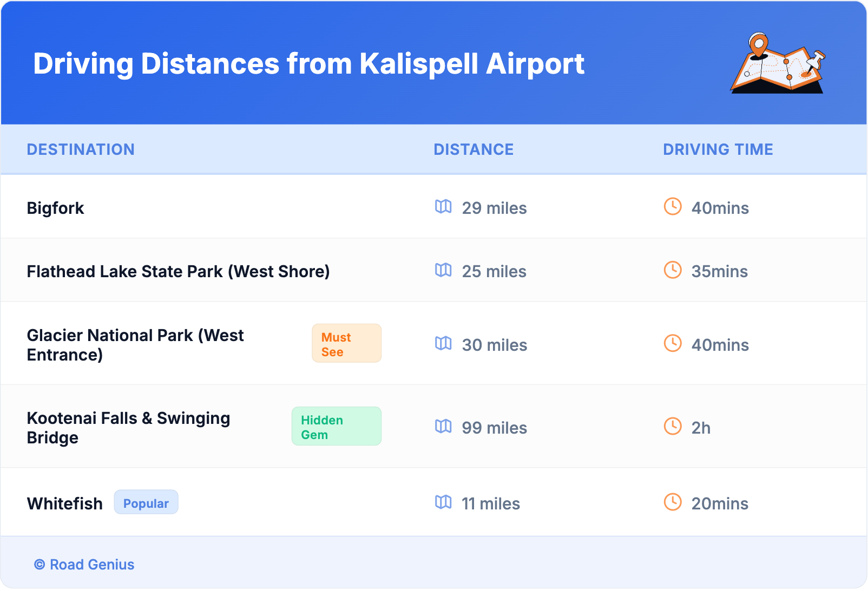Click the Driving Time column header
The image size is (868, 589).
(x=718, y=149)
